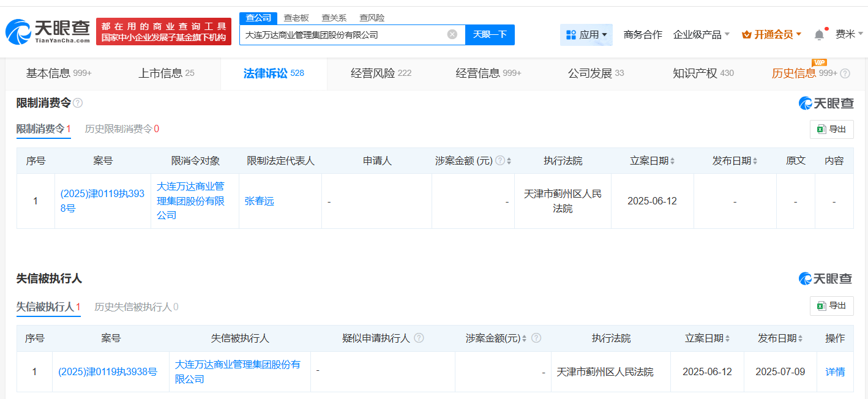
Task: Click the info icon beside the 限制消费令 heading
Action: (x=78, y=103)
